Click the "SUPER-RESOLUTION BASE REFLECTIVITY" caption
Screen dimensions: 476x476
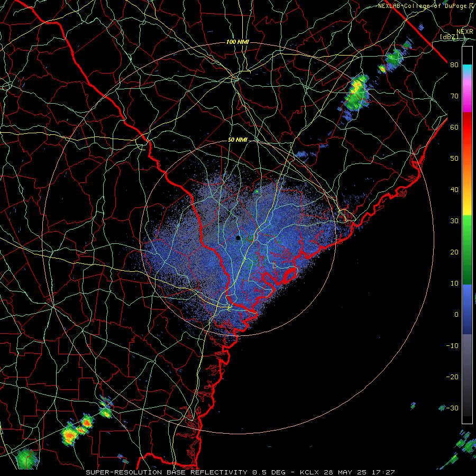167,472
